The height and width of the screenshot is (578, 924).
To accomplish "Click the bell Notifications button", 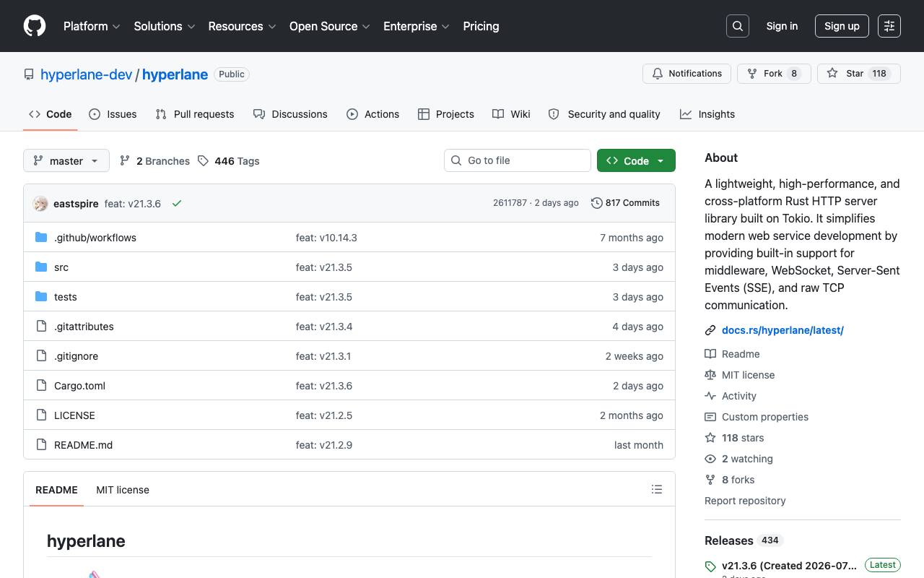I will (x=687, y=74).
